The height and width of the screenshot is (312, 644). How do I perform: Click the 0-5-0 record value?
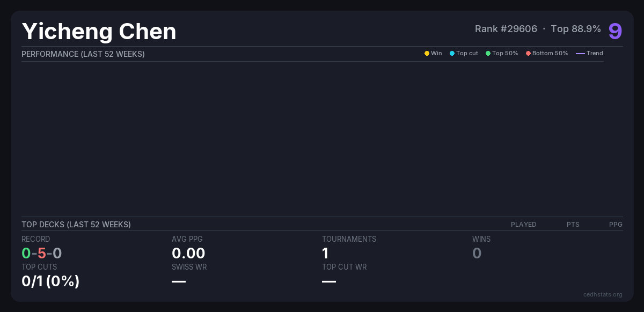click(42, 253)
